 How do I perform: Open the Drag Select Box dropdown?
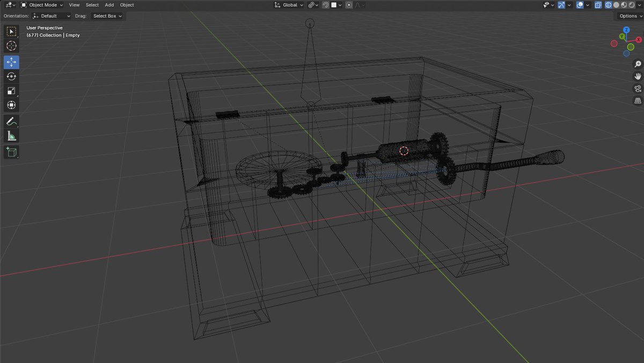[x=107, y=16]
